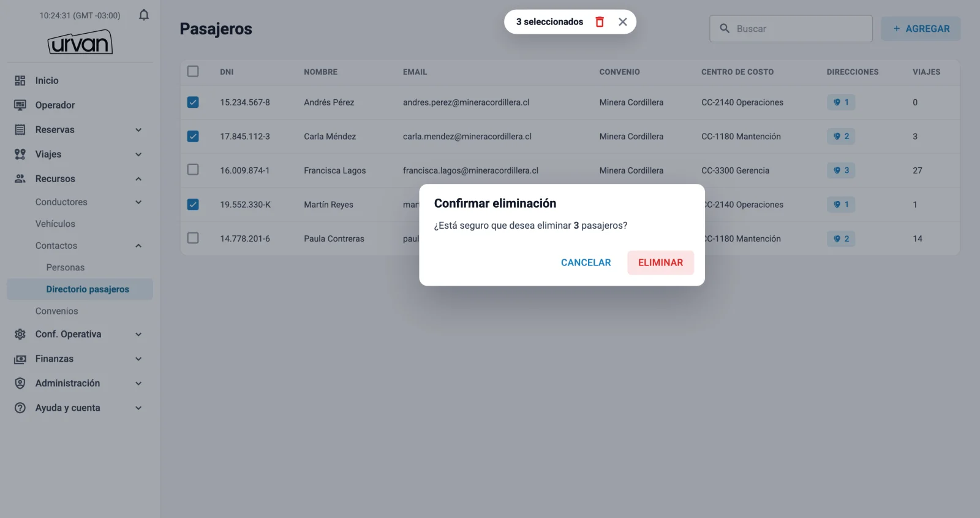Expand the Administración menu chevron
This screenshot has height=518, width=980.
click(138, 384)
